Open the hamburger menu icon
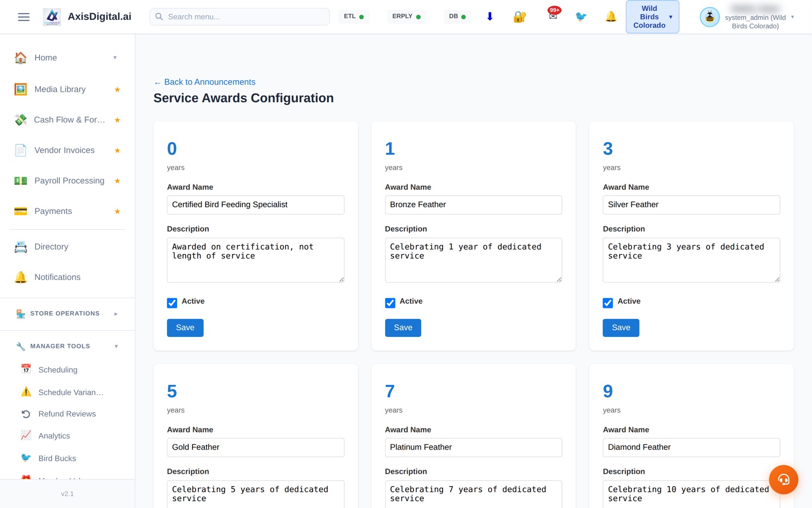The width and height of the screenshot is (812, 508). 24,17
